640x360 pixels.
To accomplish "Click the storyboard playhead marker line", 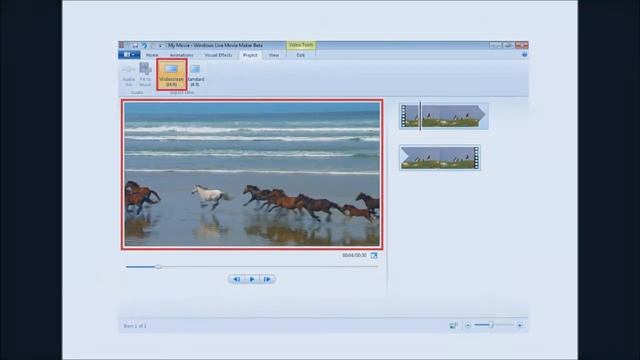I will [420, 116].
